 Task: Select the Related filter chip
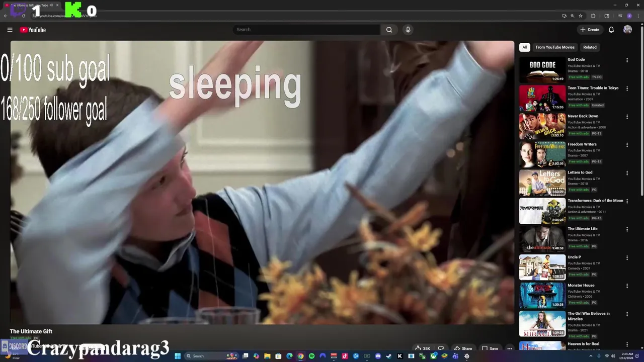click(590, 47)
